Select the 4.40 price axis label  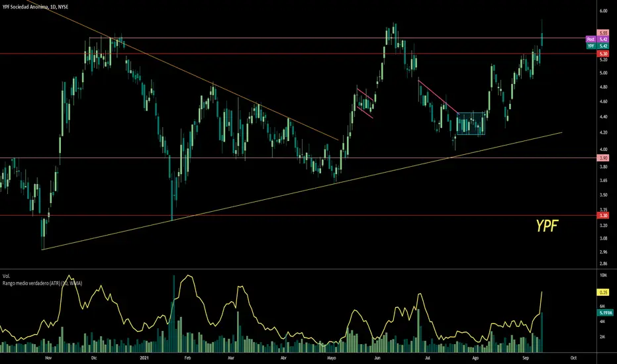click(603, 117)
